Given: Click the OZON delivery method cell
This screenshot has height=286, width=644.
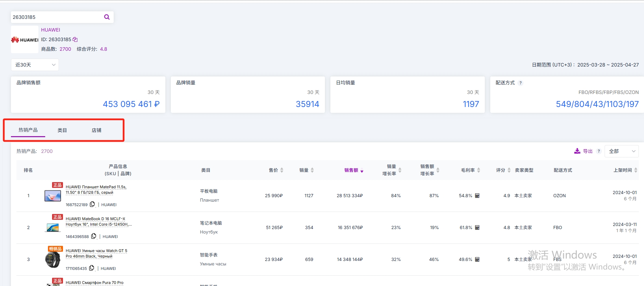Looking at the screenshot, I should click(559, 195).
